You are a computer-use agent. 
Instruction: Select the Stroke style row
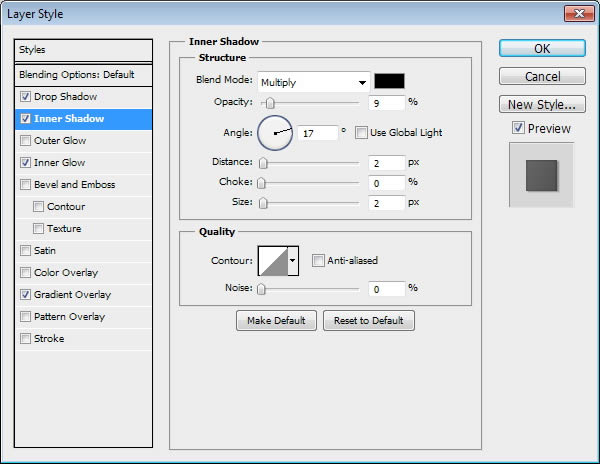(83, 339)
